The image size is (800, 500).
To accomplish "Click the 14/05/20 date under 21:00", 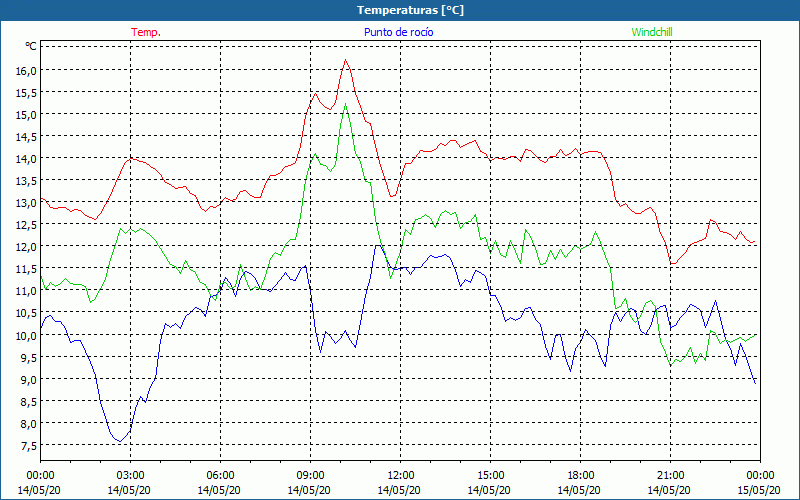I will pyautogui.click(x=669, y=490).
